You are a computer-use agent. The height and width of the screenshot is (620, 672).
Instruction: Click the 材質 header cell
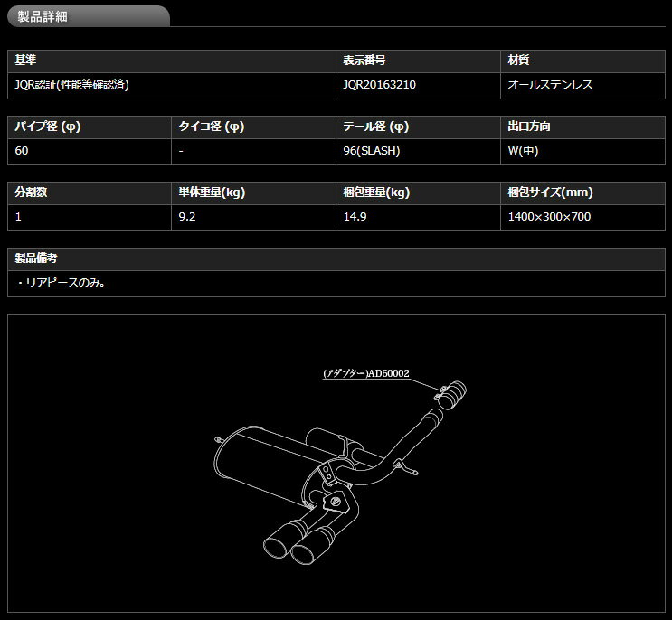[518, 61]
